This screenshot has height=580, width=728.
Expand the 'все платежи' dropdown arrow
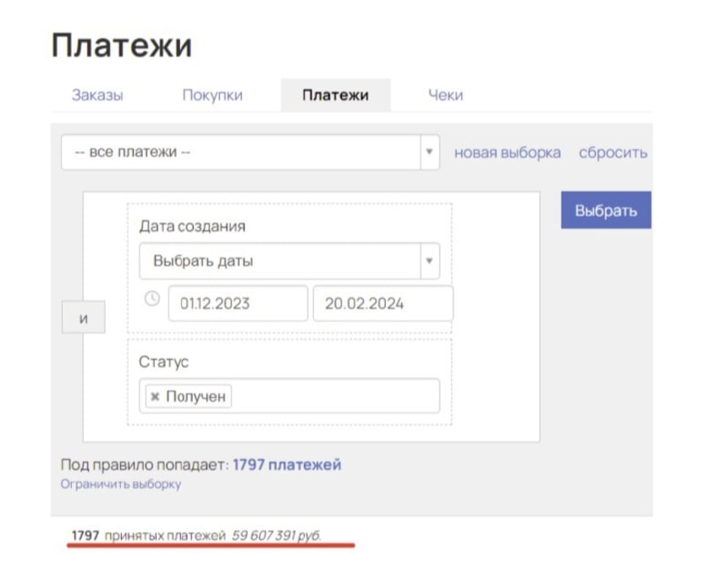[429, 152]
